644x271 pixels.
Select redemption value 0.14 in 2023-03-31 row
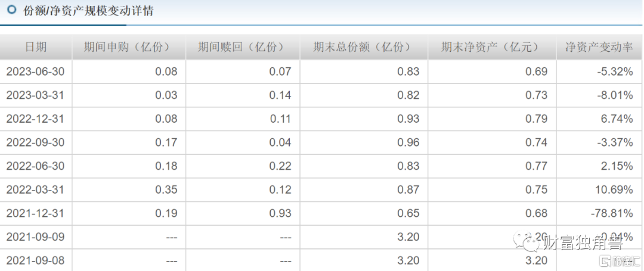click(280, 95)
